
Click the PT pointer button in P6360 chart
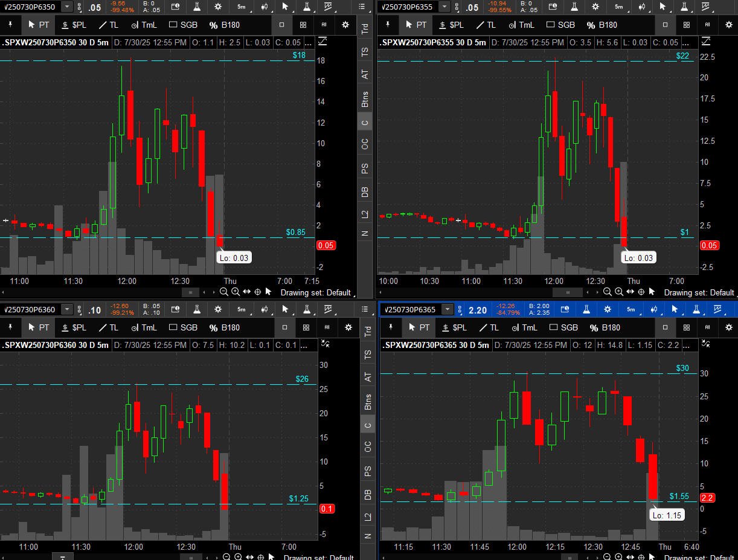[x=38, y=327]
